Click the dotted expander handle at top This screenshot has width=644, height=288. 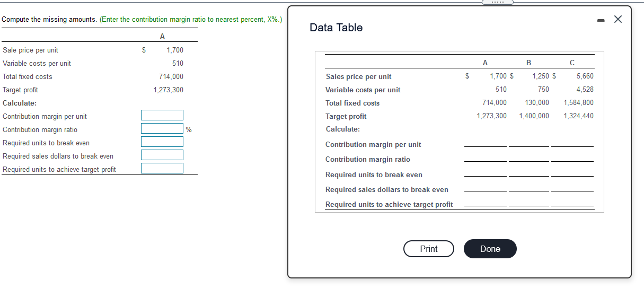[498, 2]
